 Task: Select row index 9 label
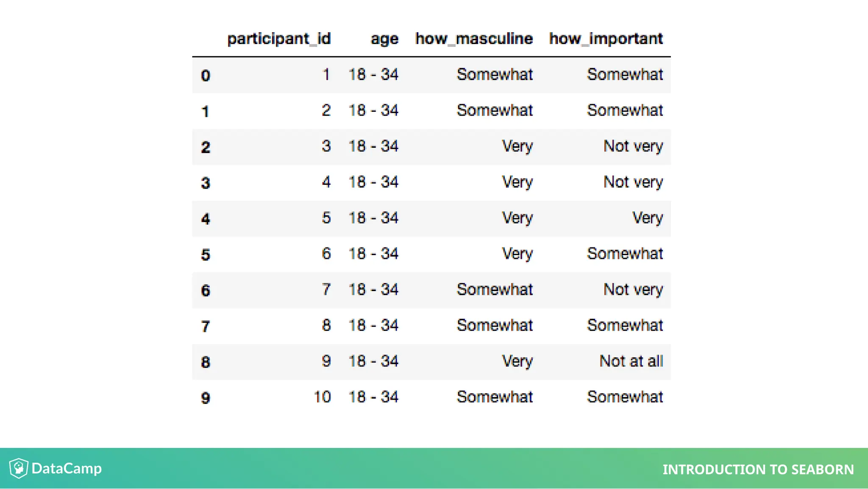click(206, 398)
